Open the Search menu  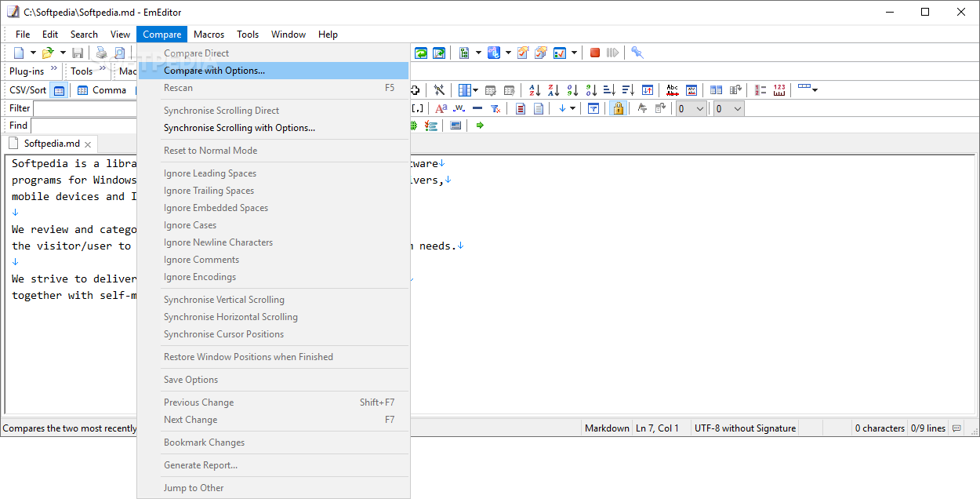click(x=84, y=34)
